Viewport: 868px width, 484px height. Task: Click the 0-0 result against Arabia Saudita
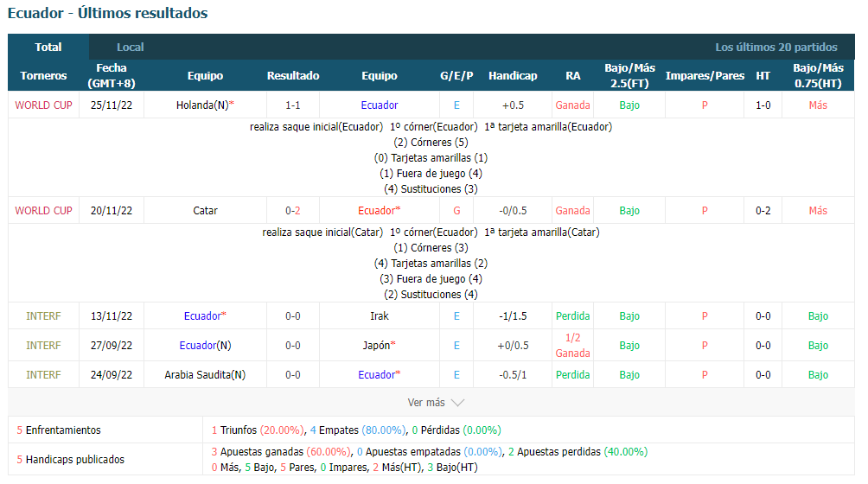coord(293,375)
